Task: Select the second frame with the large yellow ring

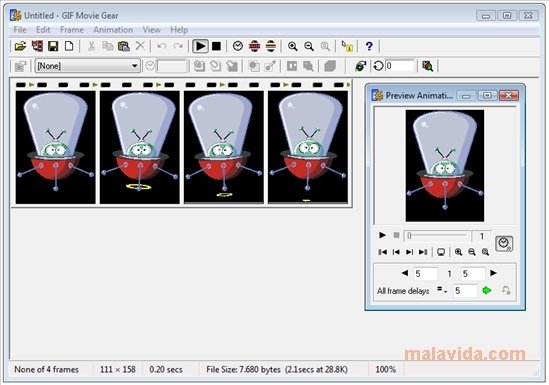Action: [x=140, y=147]
